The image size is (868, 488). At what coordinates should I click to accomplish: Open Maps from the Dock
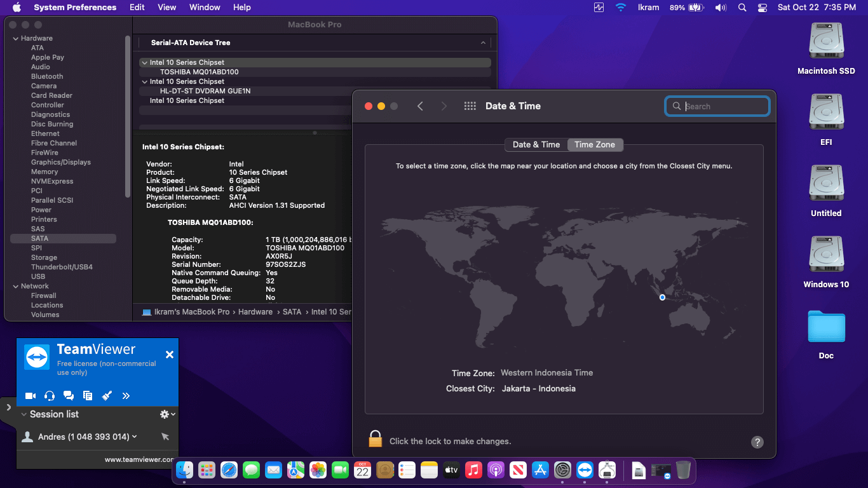click(295, 470)
